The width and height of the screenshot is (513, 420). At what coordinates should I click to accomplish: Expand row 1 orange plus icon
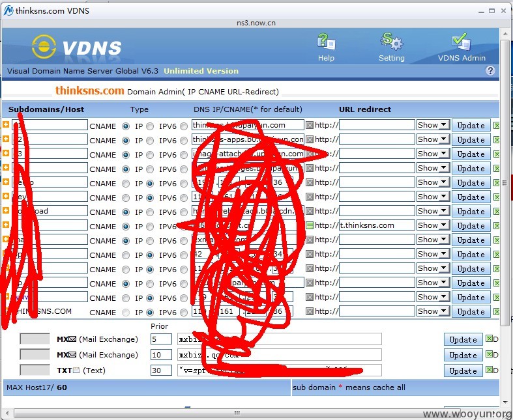[x=6, y=124]
